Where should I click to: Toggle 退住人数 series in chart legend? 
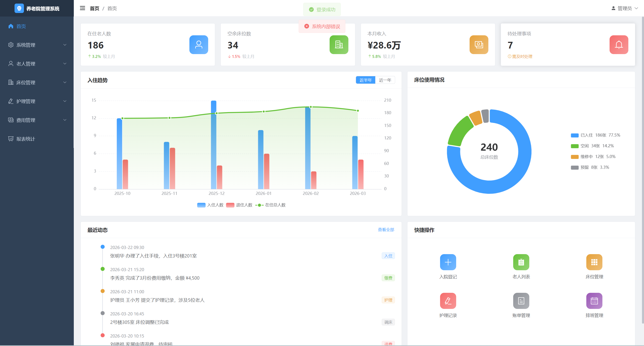click(x=239, y=205)
